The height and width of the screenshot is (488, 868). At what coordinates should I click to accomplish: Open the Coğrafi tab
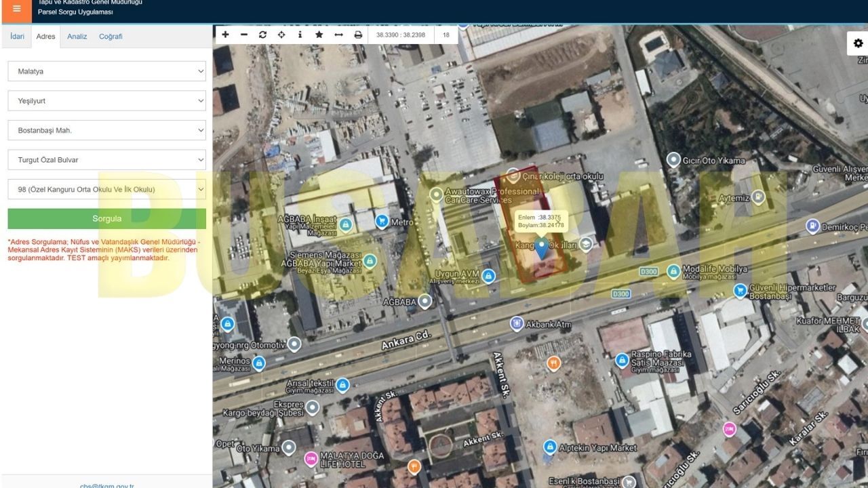click(111, 37)
